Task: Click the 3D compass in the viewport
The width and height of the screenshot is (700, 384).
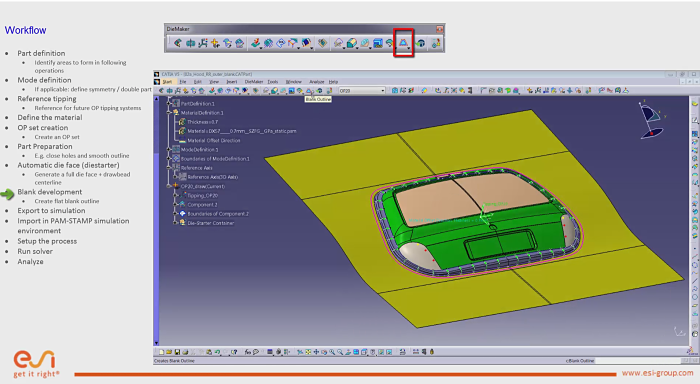Action: click(652, 121)
